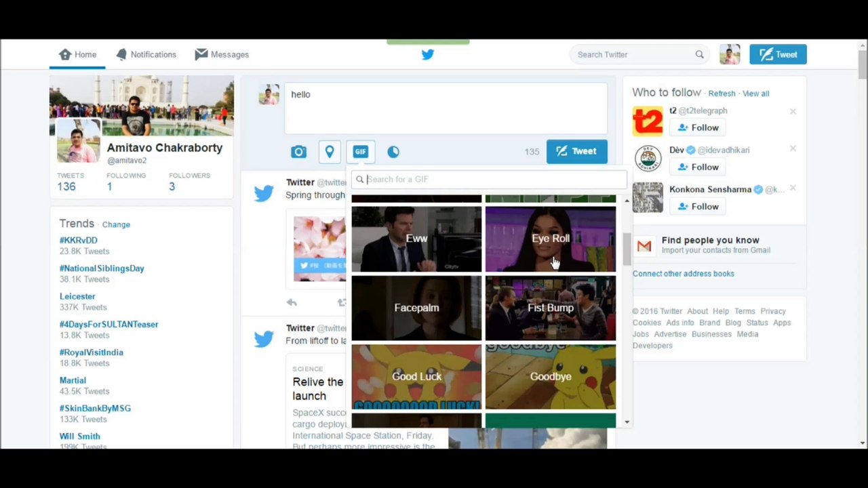The image size is (868, 488).
Task: Open the Leicester trend
Action: pos(77,296)
